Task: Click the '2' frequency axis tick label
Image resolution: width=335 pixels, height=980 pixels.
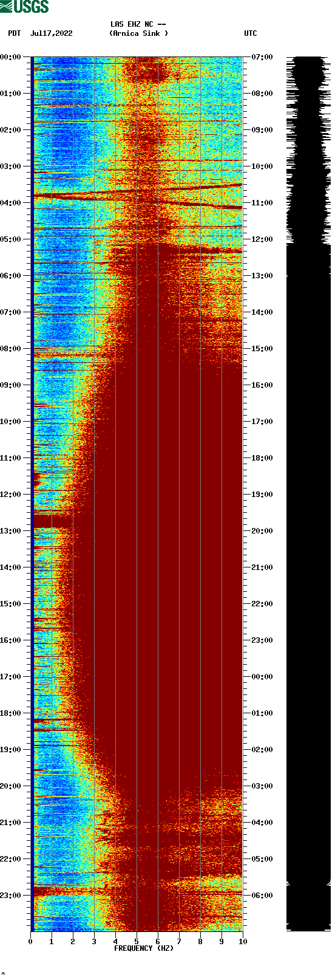Action: click(x=73, y=942)
